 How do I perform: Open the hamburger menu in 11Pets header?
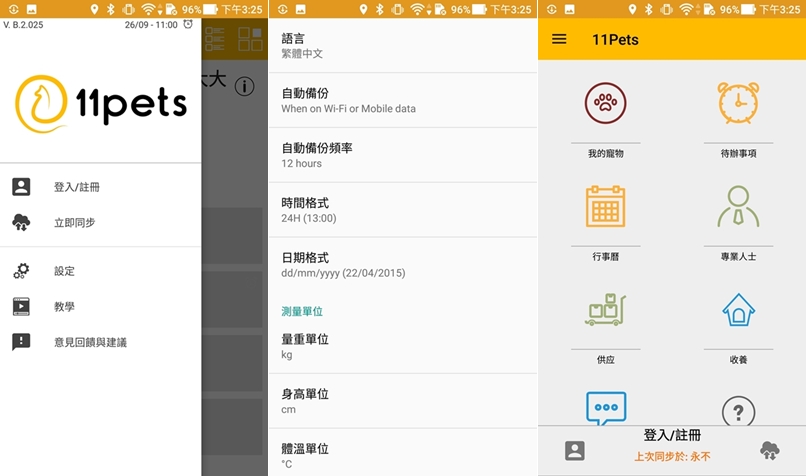[559, 39]
